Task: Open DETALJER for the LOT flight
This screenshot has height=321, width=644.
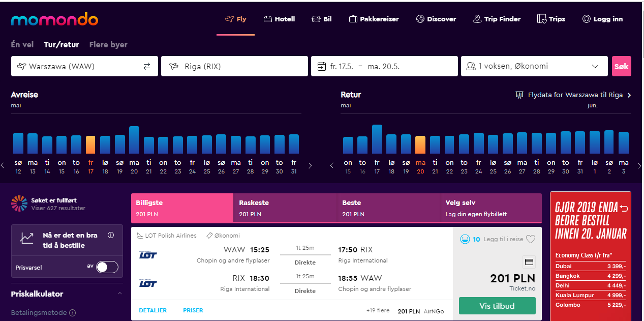Action: [x=152, y=310]
